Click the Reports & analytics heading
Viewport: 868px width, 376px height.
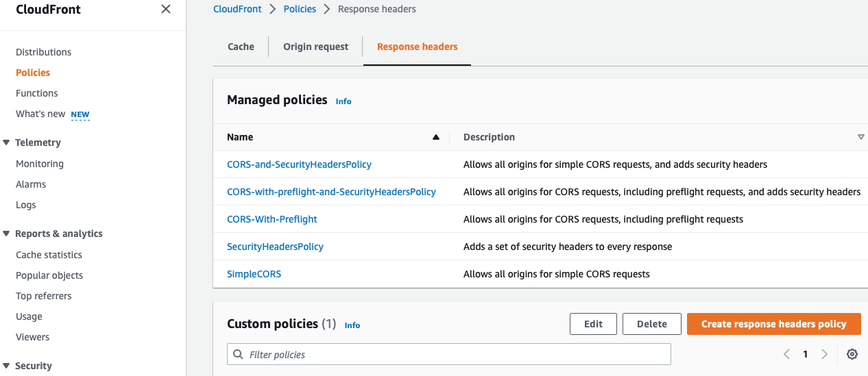(59, 234)
